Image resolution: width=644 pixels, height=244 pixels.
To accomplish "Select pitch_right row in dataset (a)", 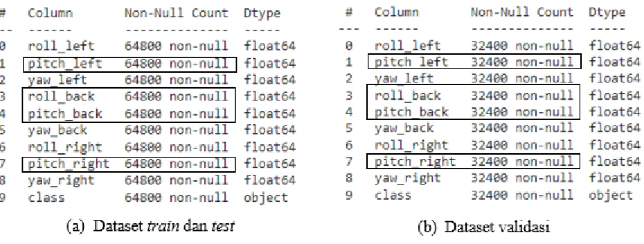I will tap(129, 163).
